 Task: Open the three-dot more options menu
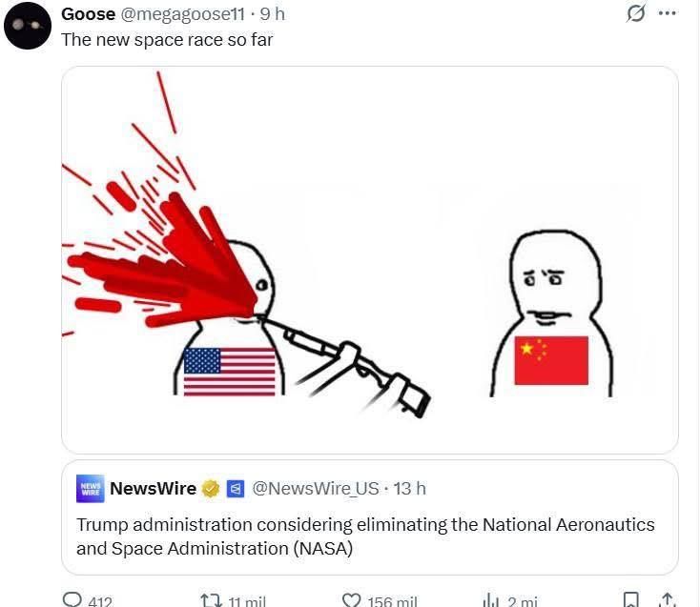tap(668, 13)
